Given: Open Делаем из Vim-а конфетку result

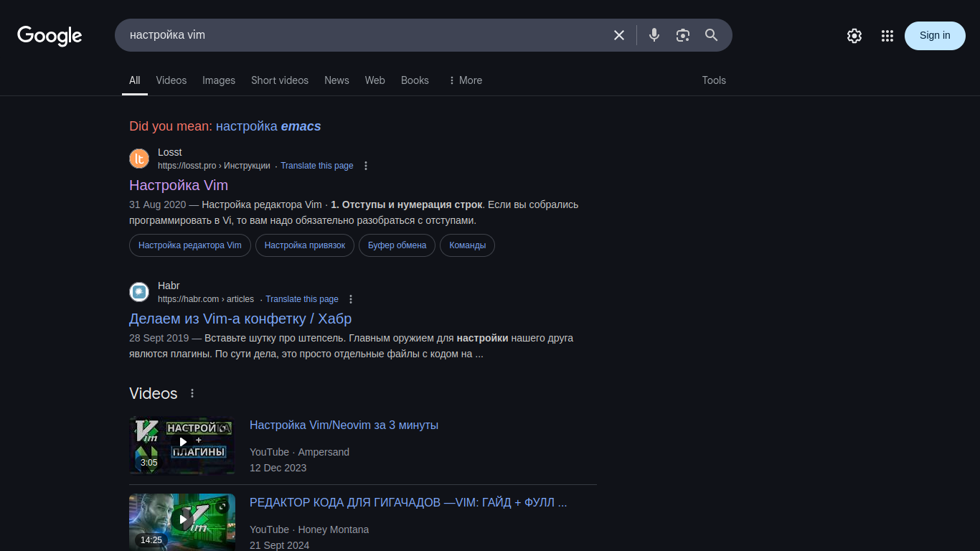Looking at the screenshot, I should 240,319.
